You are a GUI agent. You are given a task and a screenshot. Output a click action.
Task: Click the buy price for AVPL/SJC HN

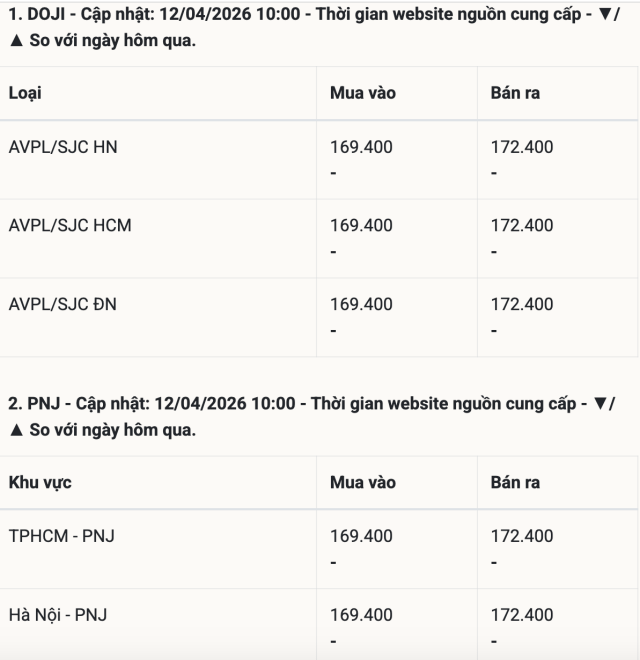click(361, 147)
